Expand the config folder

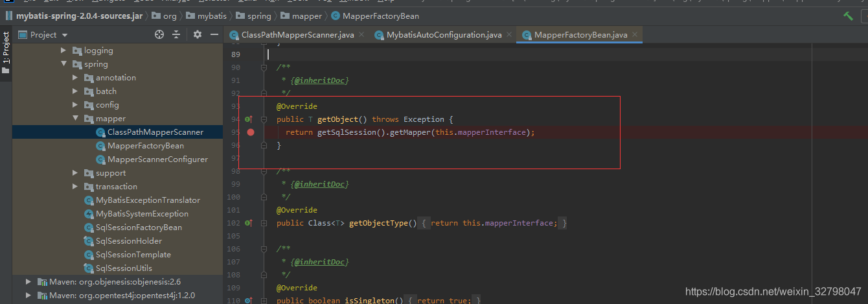coord(76,104)
